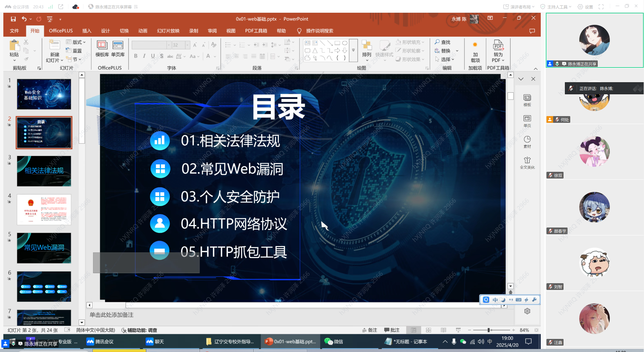Select the oval shape in drawing gallery

pos(345,43)
